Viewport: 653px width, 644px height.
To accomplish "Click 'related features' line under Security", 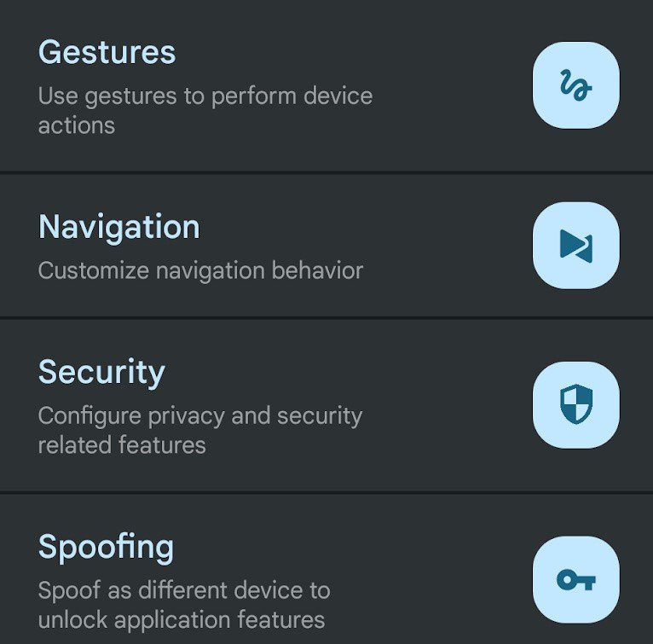I will tap(121, 445).
